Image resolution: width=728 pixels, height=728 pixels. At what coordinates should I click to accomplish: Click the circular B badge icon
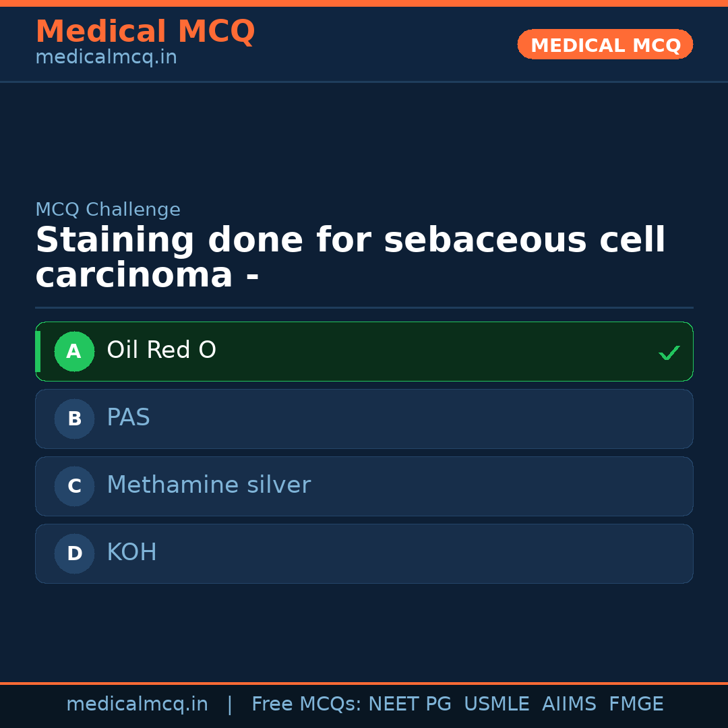tap(74, 419)
